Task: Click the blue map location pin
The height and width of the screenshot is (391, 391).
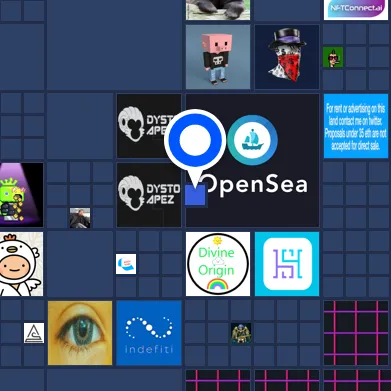Action: coord(195,147)
